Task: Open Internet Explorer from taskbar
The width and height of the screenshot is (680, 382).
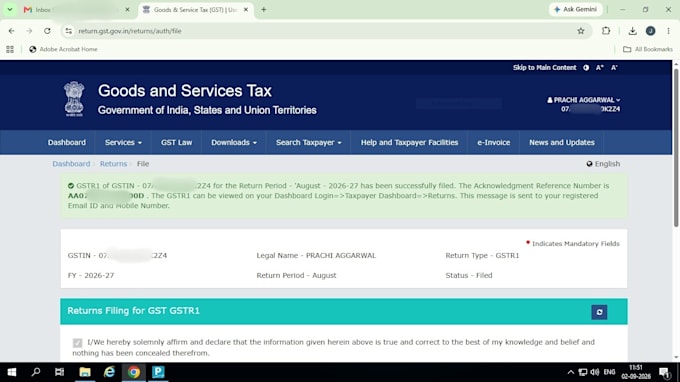Action: tap(109, 372)
